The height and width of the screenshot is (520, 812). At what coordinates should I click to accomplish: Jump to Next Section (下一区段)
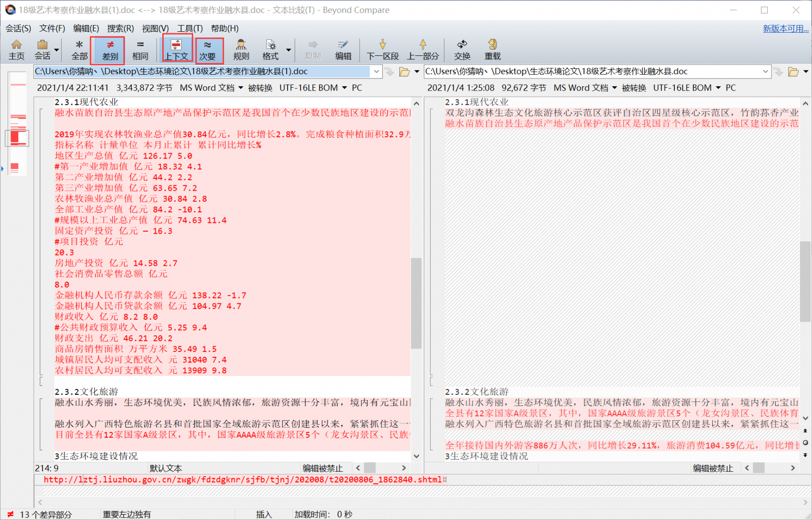383,50
